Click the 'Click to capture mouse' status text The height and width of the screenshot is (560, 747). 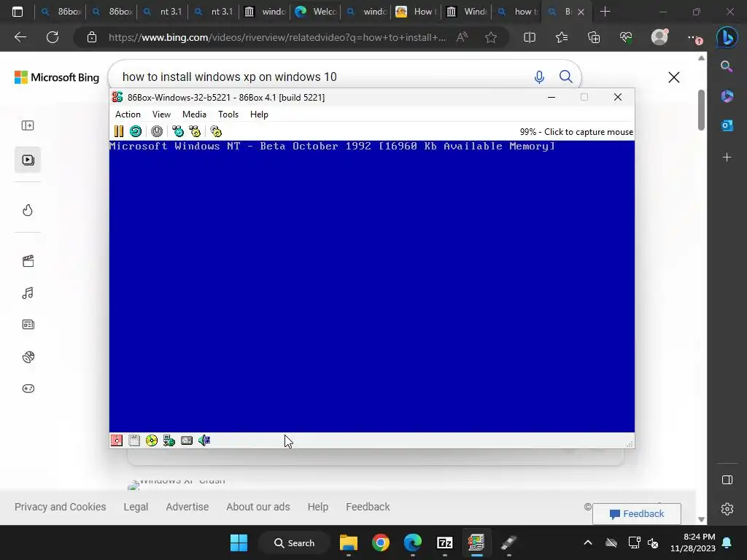(589, 132)
